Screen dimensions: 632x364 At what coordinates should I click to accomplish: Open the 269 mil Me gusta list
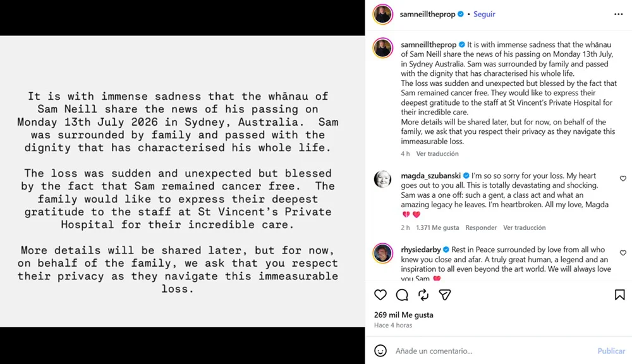403,315
